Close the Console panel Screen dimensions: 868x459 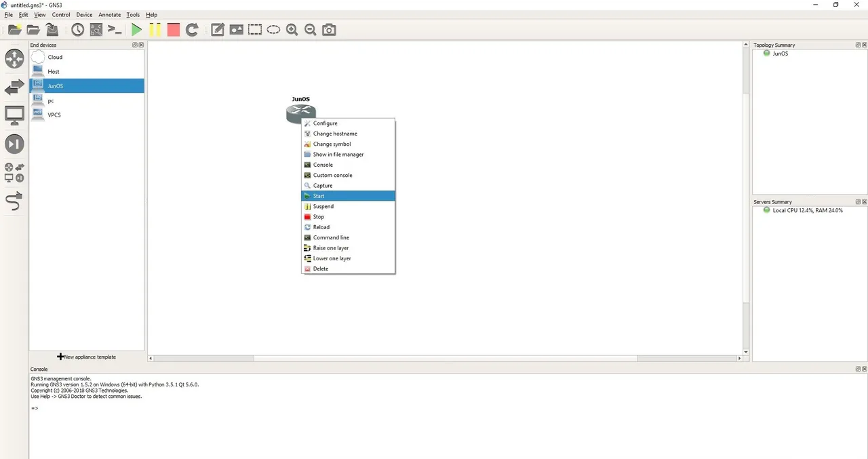[865, 370]
